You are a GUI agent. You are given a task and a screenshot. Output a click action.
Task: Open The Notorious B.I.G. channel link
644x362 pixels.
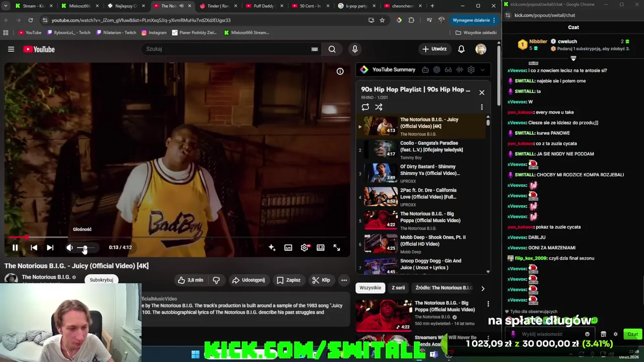pyautogui.click(x=46, y=277)
